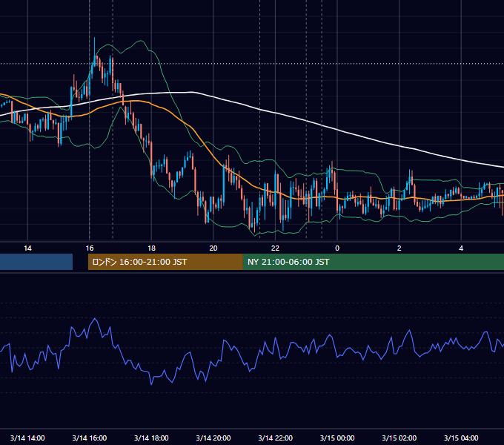Select the 3/14 14:00 time label
504x445 pixels.
click(x=27, y=438)
